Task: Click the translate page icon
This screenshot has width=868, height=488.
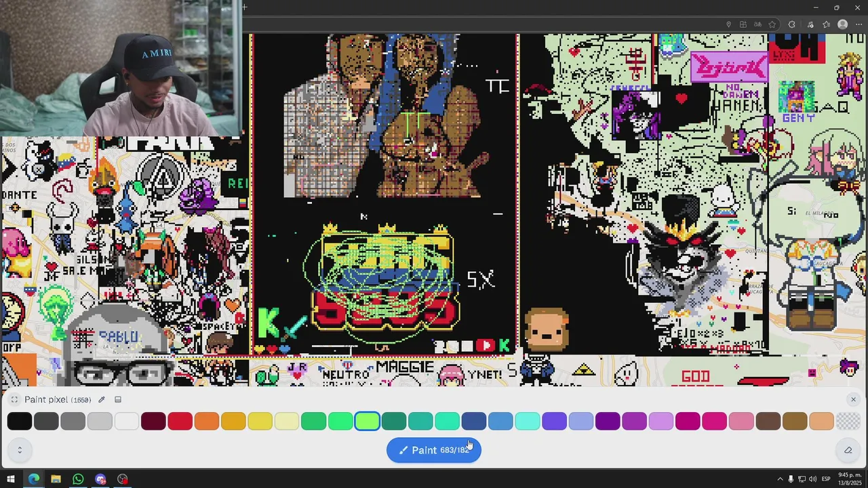Action: point(758,24)
